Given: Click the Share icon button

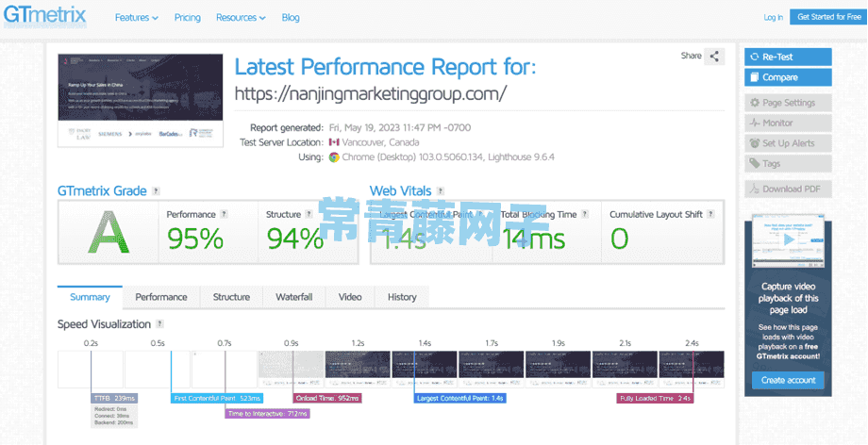Looking at the screenshot, I should click(x=714, y=56).
